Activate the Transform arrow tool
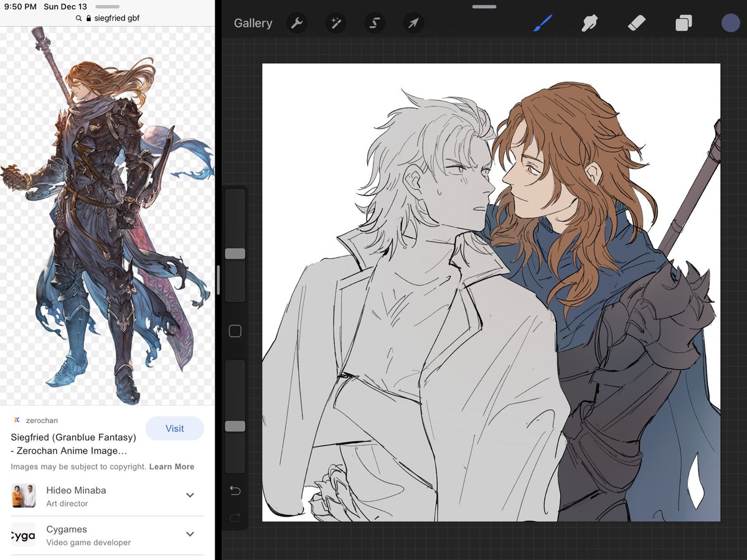Image resolution: width=747 pixels, height=560 pixels. click(414, 23)
